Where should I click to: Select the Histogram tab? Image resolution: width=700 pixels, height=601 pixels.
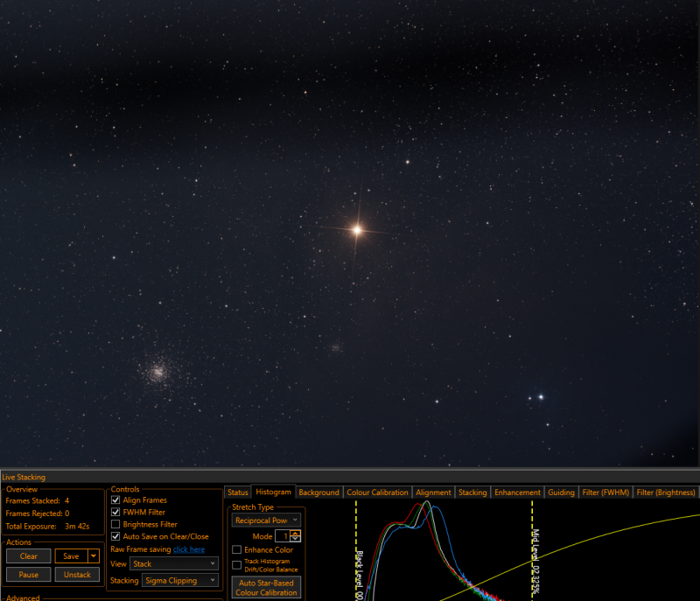tap(273, 492)
